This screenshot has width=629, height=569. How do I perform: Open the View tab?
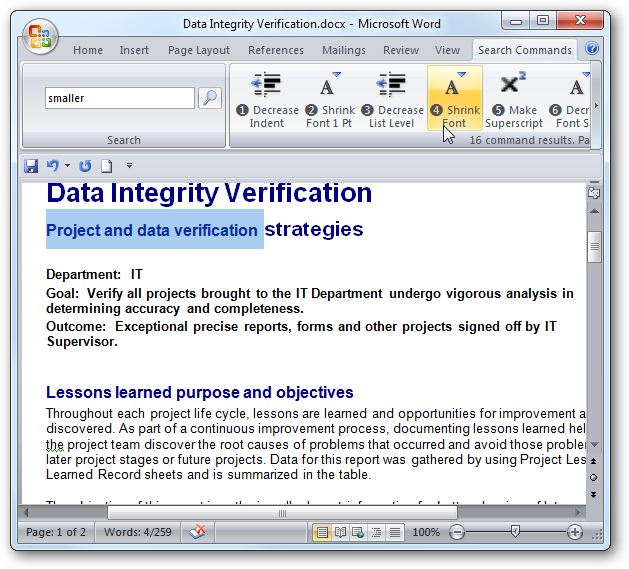pos(447,50)
